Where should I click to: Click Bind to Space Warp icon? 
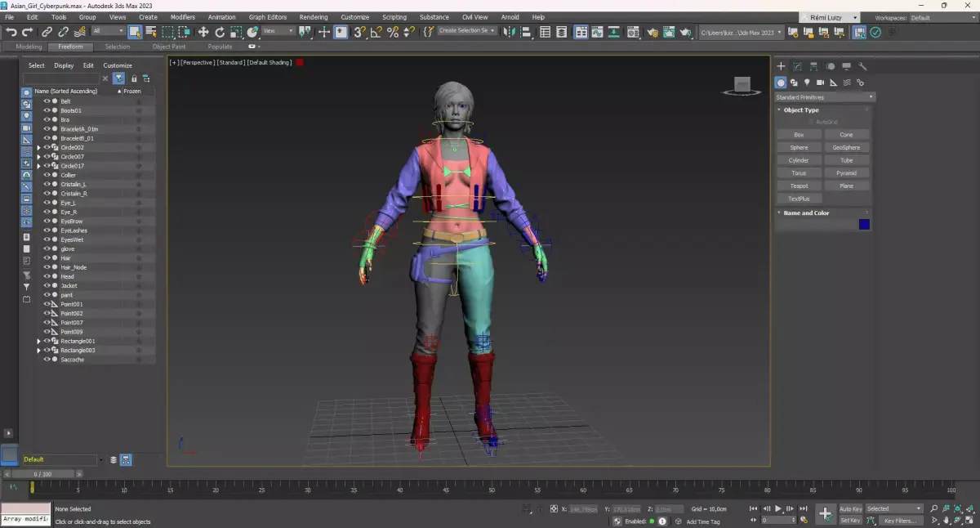[79, 32]
